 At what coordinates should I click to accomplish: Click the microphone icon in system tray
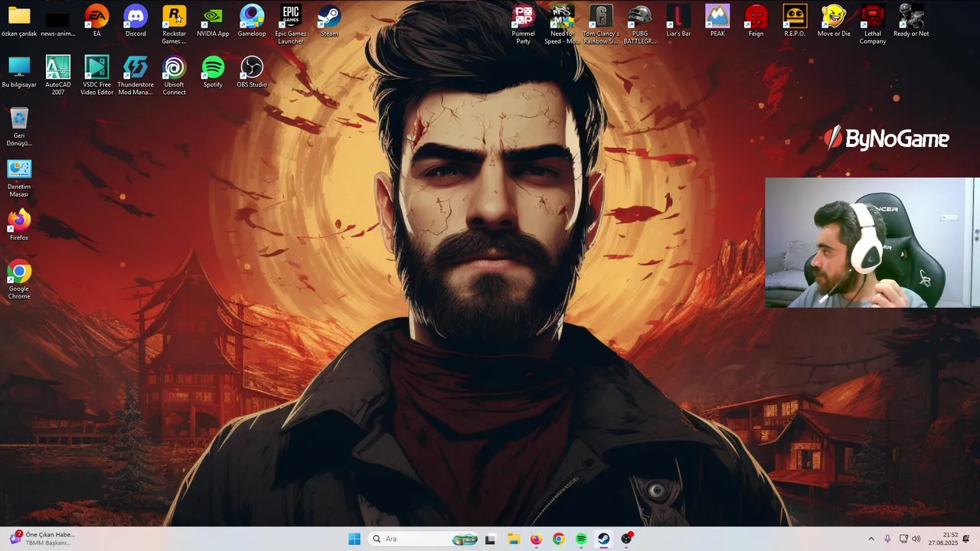[x=887, y=539]
